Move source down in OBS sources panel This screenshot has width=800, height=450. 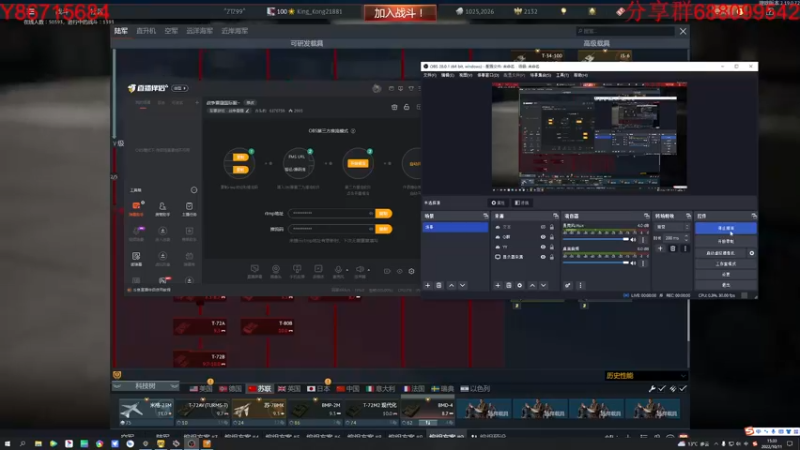543,285
